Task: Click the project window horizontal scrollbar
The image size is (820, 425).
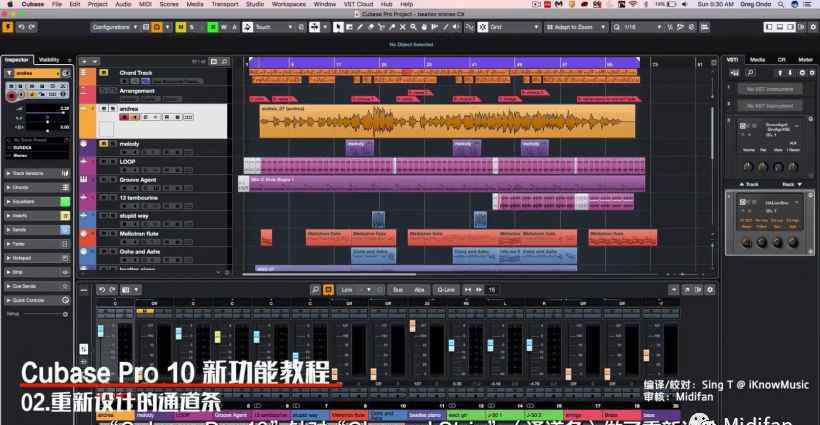Action: [329, 274]
